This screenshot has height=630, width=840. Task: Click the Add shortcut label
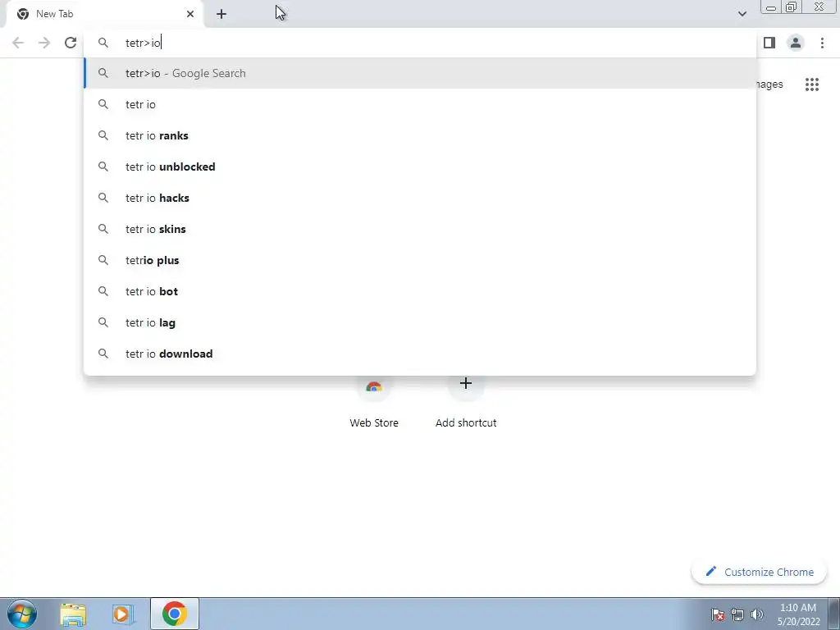pos(466,422)
